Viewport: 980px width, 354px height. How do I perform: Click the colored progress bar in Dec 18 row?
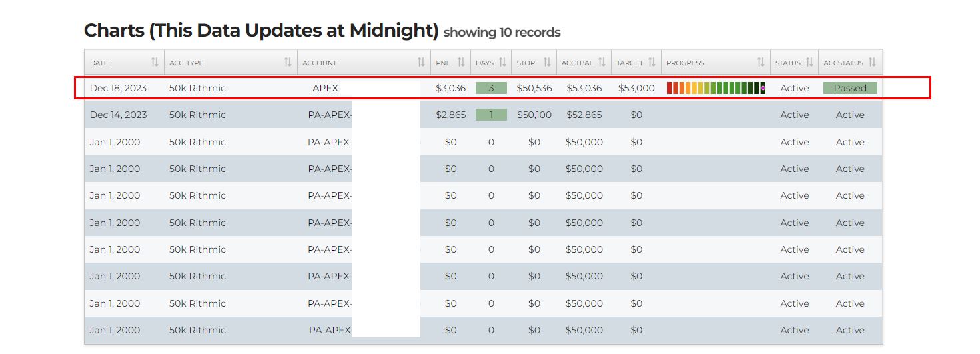coord(716,88)
